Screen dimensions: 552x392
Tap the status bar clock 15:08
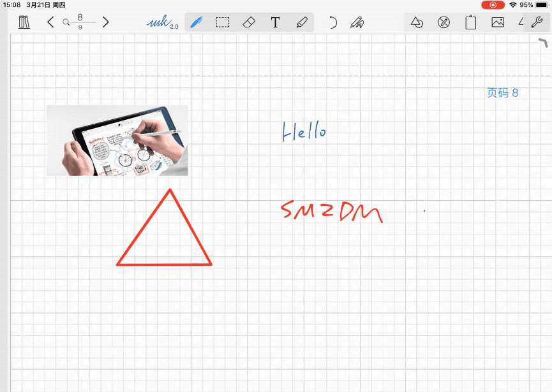tap(12, 5)
